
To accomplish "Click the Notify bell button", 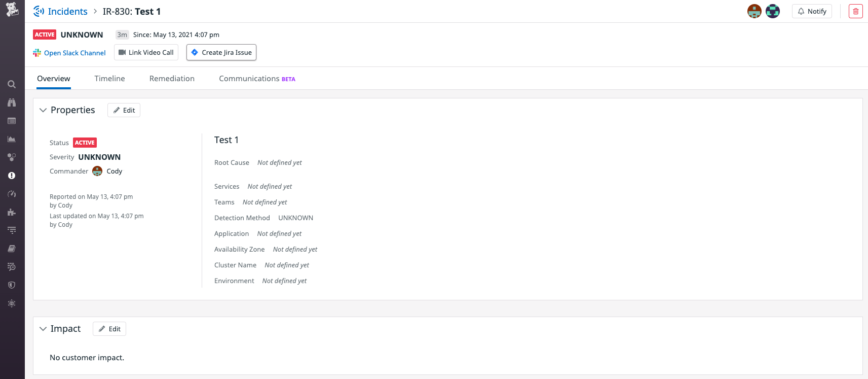I will (x=812, y=11).
